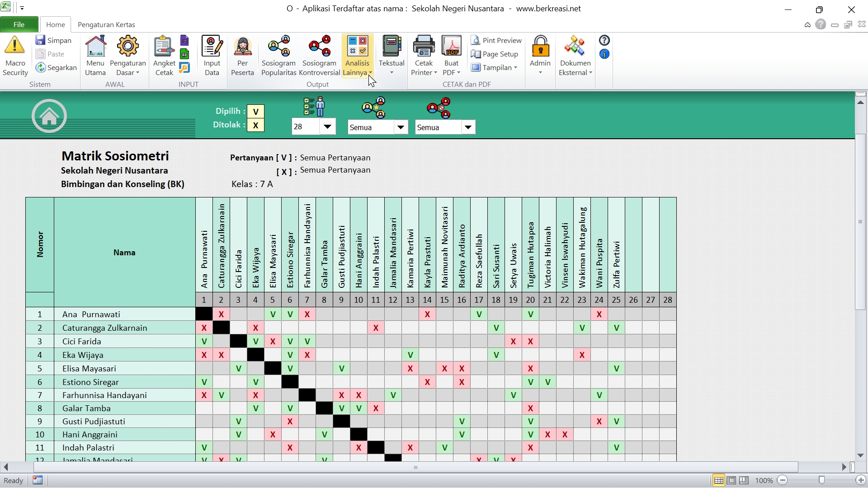
Task: Switch to Page Layout view in status bar
Action: (x=731, y=480)
